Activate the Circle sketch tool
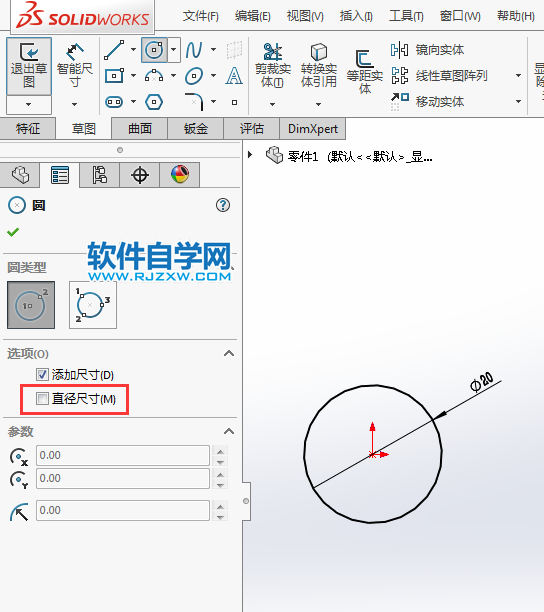The image size is (544, 612). 154,50
